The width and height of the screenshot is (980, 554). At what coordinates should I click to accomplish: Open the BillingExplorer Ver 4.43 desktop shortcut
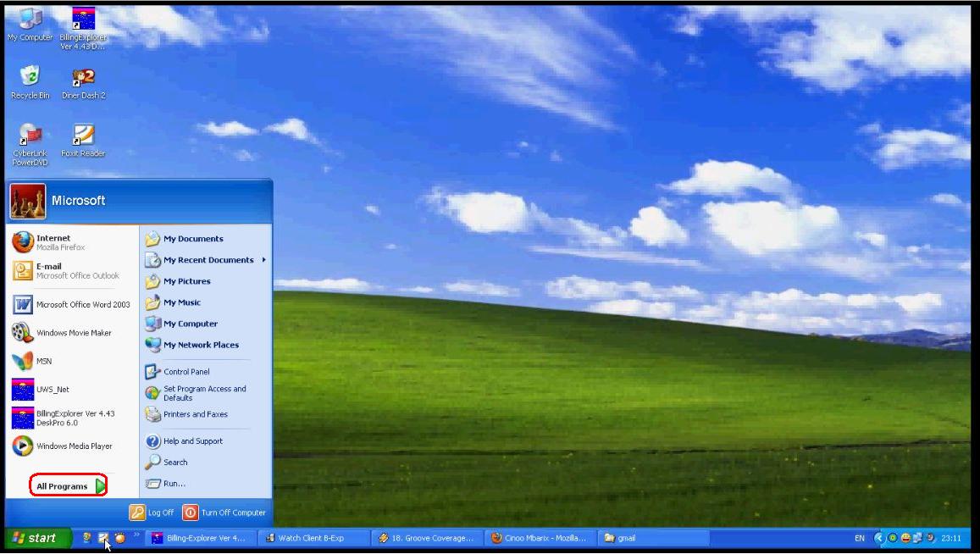pyautogui.click(x=83, y=28)
